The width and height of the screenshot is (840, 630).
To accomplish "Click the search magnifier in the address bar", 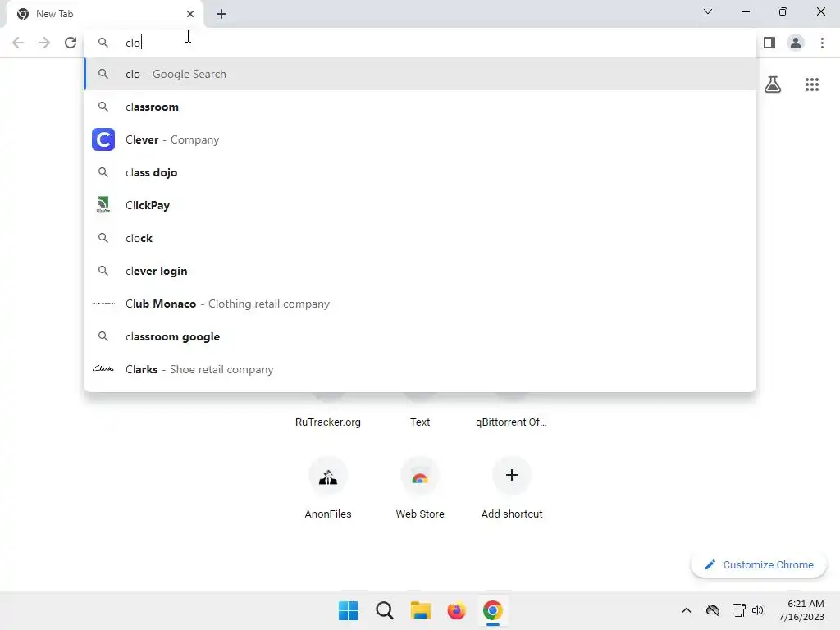I will tap(103, 43).
